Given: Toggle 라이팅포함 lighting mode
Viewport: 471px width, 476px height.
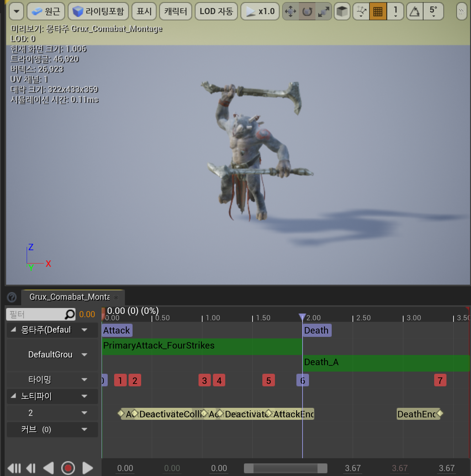Looking at the screenshot, I should [98, 11].
